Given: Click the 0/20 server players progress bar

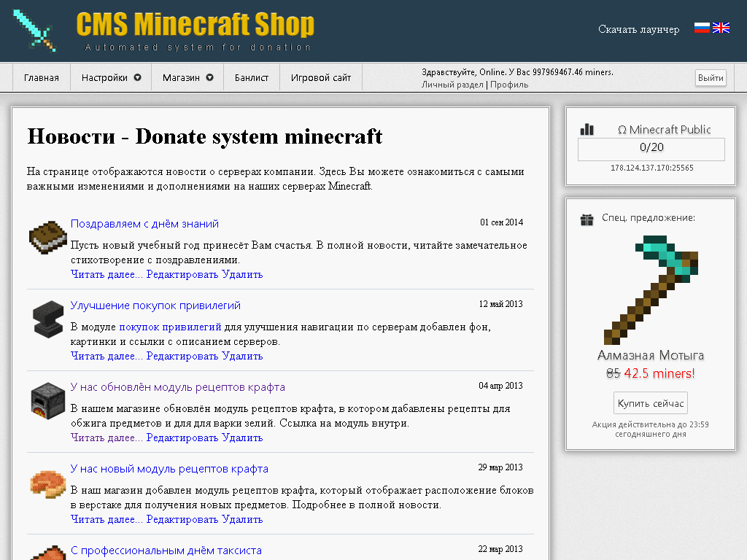Looking at the screenshot, I should tap(651, 148).
